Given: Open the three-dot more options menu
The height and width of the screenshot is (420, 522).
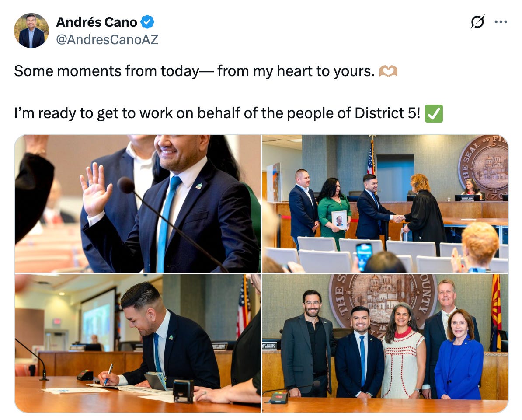Looking at the screenshot, I should [501, 22].
